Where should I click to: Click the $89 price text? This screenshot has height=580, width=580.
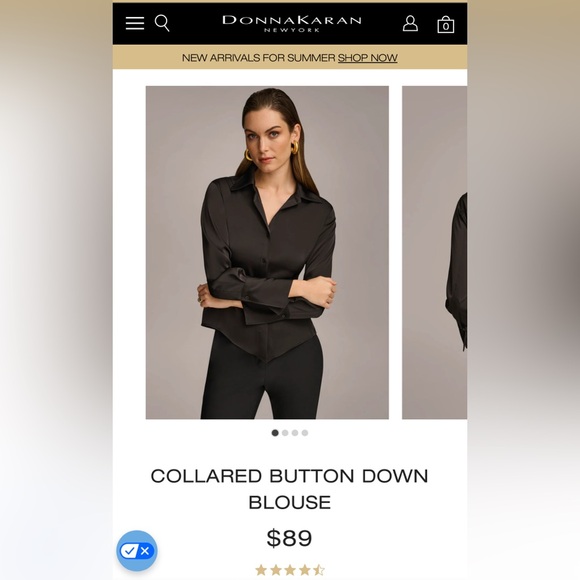coord(289,538)
